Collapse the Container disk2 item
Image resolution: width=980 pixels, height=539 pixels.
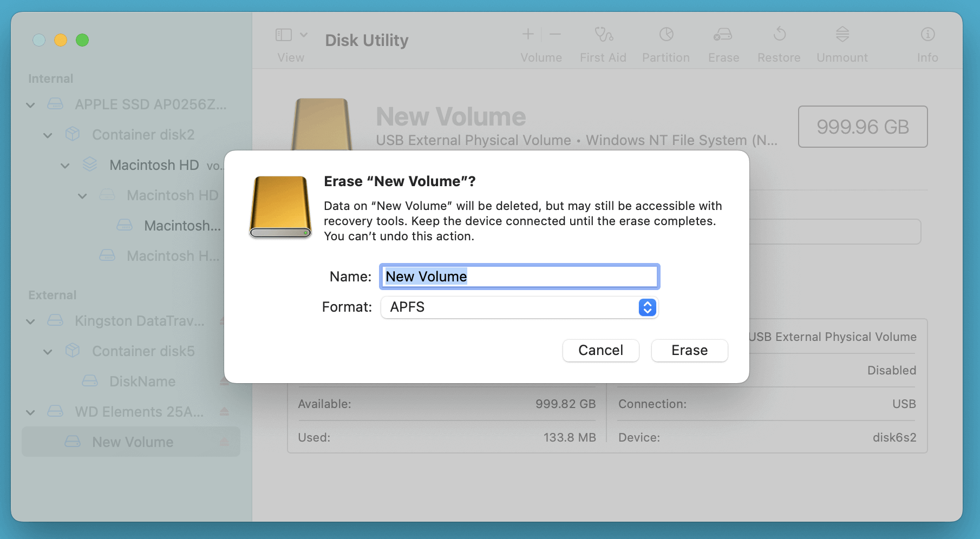pyautogui.click(x=48, y=135)
